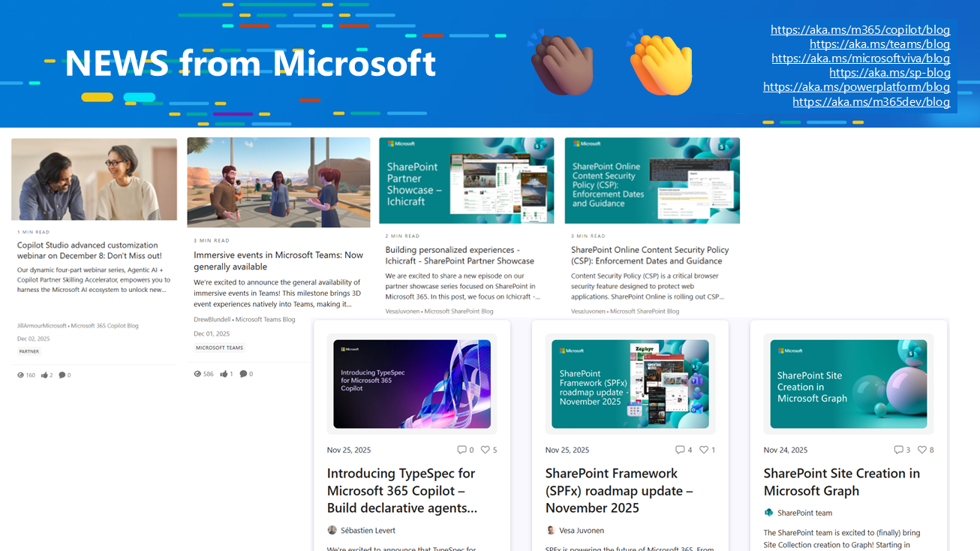Click the SharePoint team author name
The width and height of the screenshot is (980, 551).
804,513
